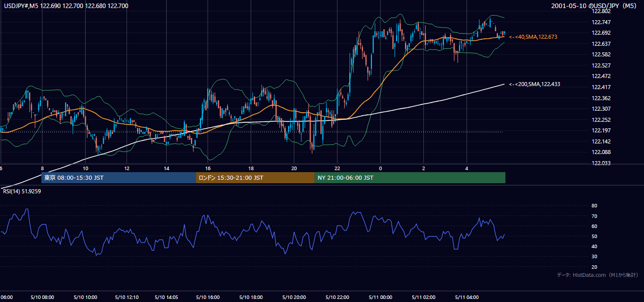Click price axis value 122.582
Viewport: 644px width, 302px height.
(x=602, y=54)
